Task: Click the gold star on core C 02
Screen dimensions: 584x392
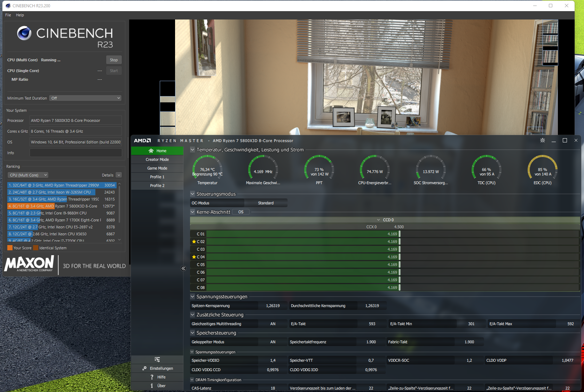Action: click(194, 242)
